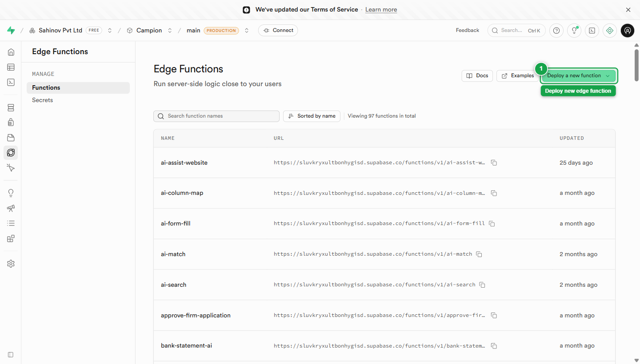This screenshot has height=364, width=640.
Task: Open the Advisors lightbulb icon in sidebar
Action: pyautogui.click(x=11, y=193)
